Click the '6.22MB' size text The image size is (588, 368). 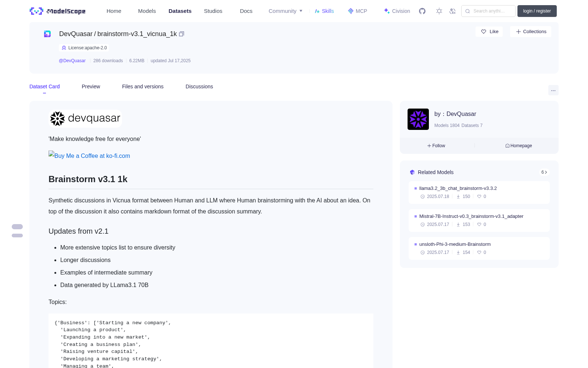(137, 61)
